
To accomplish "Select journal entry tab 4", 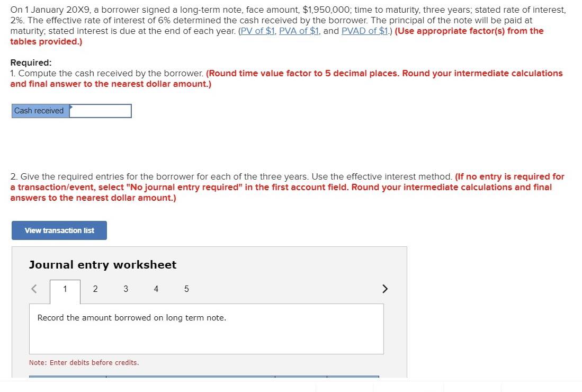I will point(156,289).
